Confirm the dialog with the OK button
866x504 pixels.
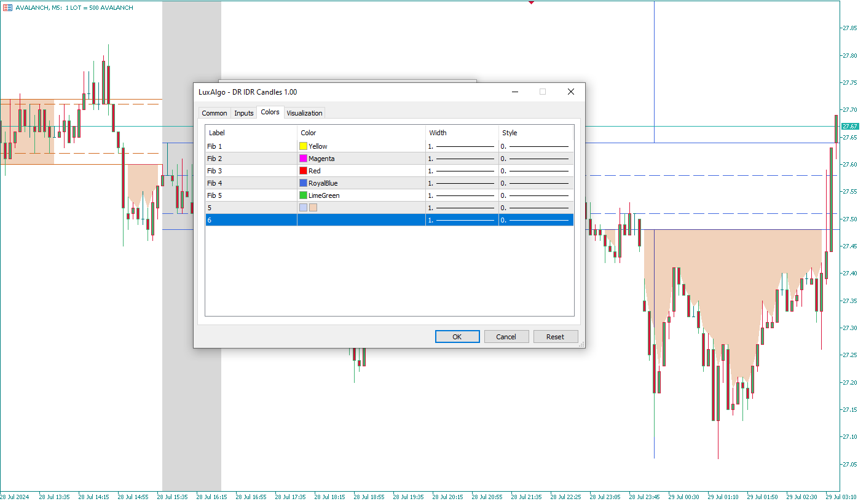[x=457, y=337]
